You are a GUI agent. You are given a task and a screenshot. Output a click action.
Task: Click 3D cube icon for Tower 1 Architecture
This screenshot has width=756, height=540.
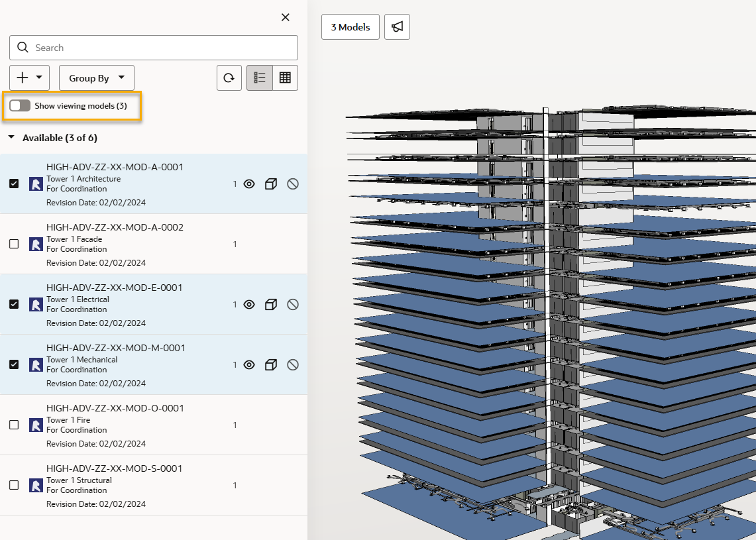(x=270, y=184)
